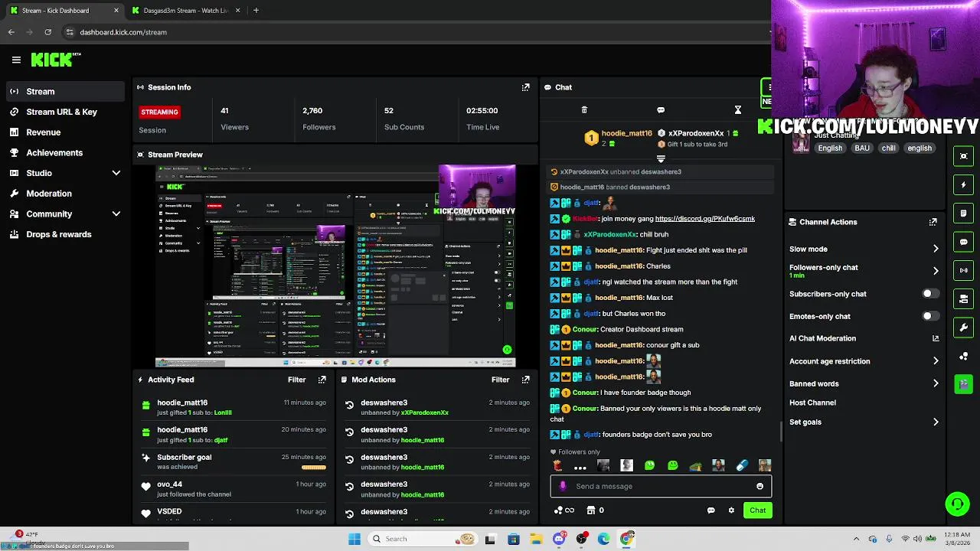
Task: Click the shop icon showing 0
Action: coord(595,510)
